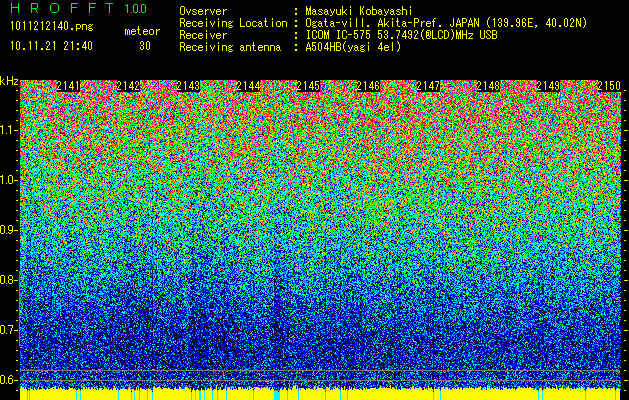Click the file name 1011212140.png
The width and height of the screenshot is (629, 400).
(52, 27)
